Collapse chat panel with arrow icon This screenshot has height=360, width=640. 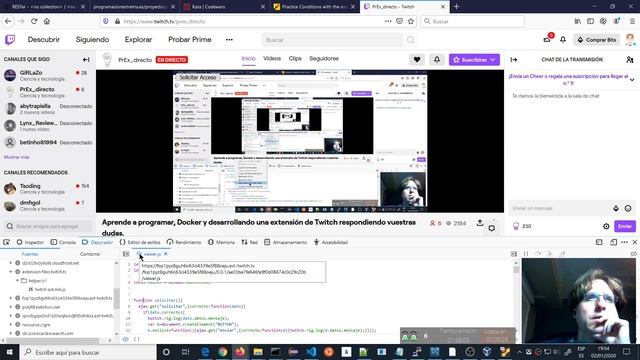point(514,60)
